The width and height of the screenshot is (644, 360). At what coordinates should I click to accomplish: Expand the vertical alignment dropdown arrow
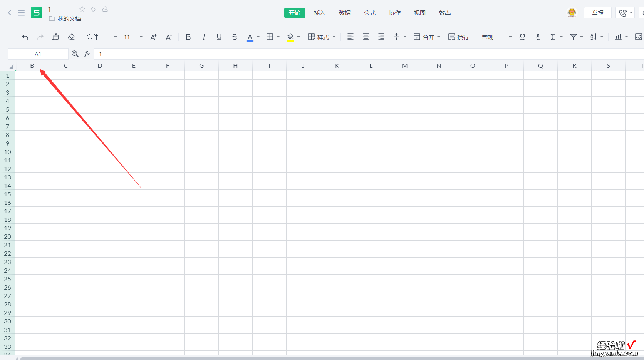[405, 37]
